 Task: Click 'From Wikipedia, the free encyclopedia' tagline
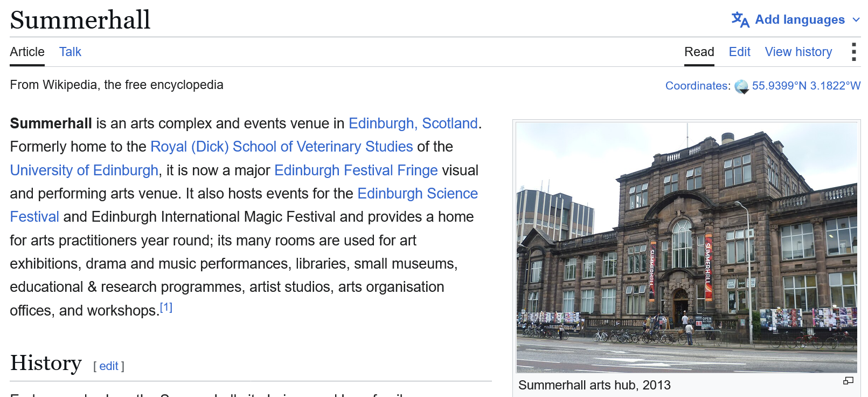coord(116,85)
